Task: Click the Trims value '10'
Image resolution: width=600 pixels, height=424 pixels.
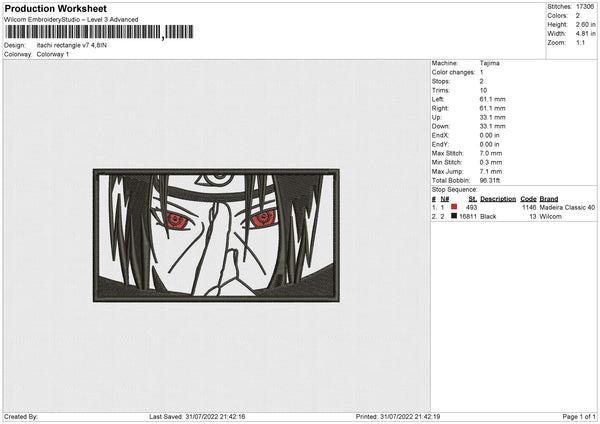Action: point(483,90)
